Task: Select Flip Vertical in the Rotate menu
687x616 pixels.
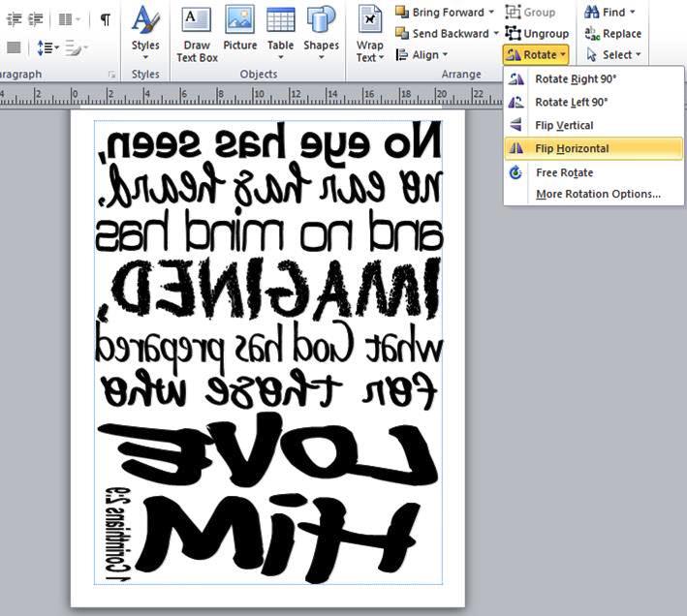Action: coord(564,125)
